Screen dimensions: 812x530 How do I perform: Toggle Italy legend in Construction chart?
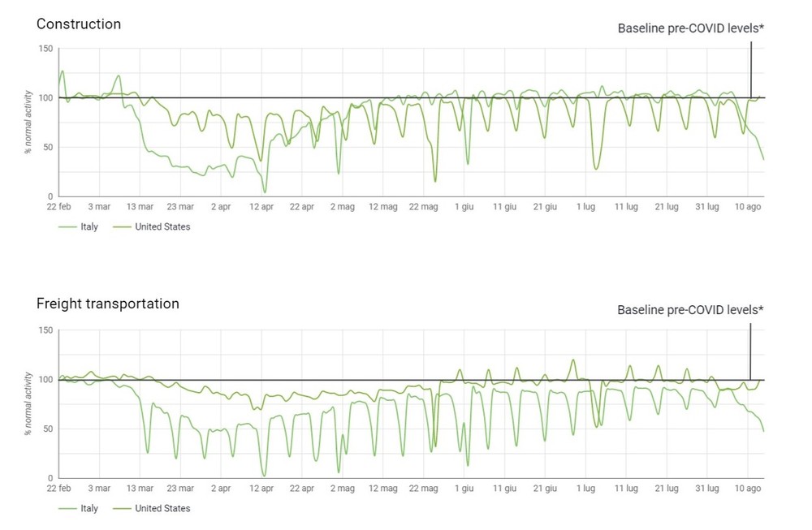(x=78, y=226)
